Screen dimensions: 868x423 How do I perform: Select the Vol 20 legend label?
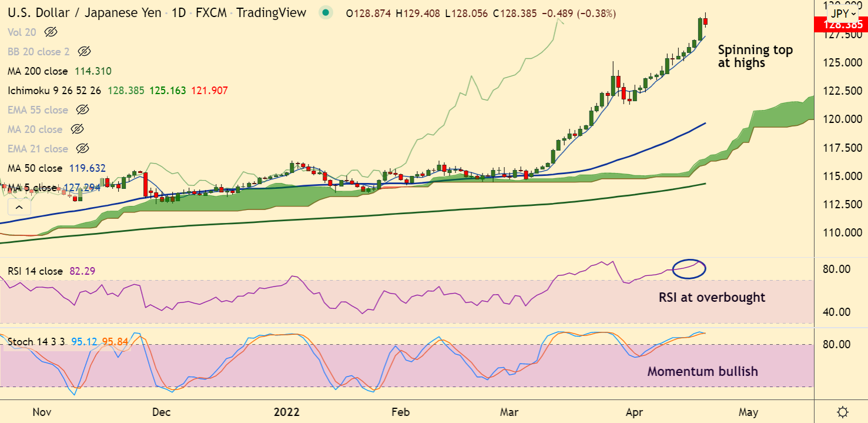[22, 32]
